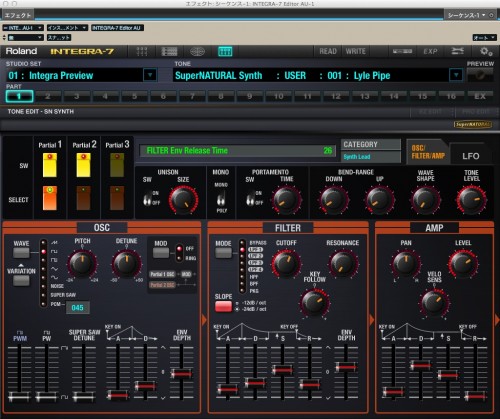
Task: Click the INTEGRA-7 Editor AU field
Action: click(117, 28)
